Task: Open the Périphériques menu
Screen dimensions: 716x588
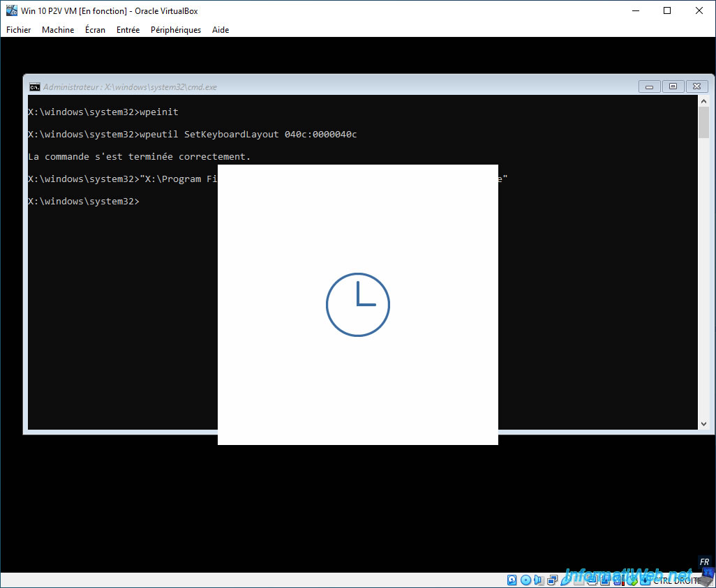Action: coord(176,30)
